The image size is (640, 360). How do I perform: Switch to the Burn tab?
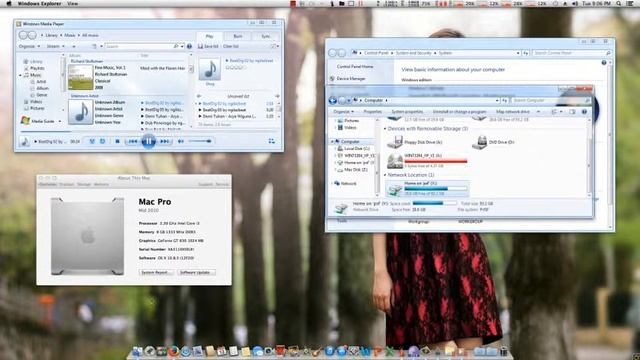point(238,36)
